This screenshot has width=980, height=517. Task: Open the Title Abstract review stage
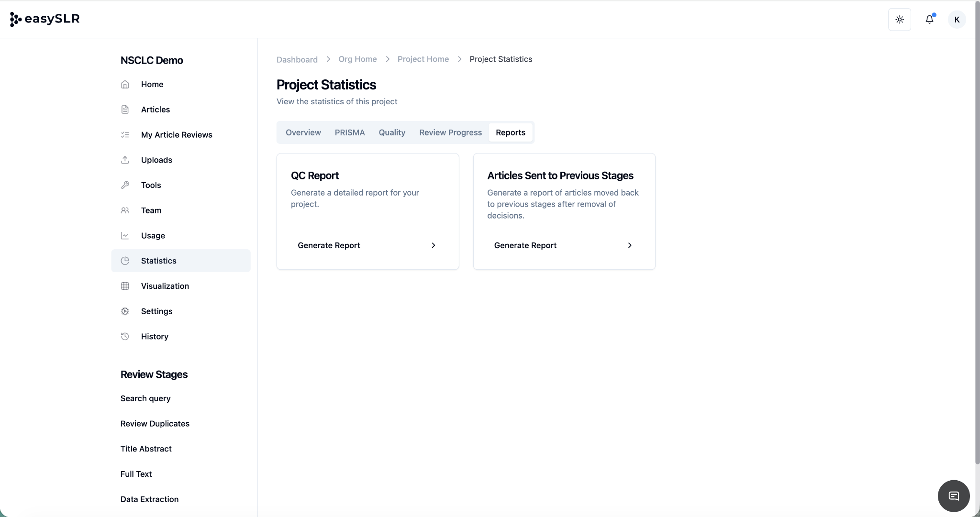(x=146, y=449)
